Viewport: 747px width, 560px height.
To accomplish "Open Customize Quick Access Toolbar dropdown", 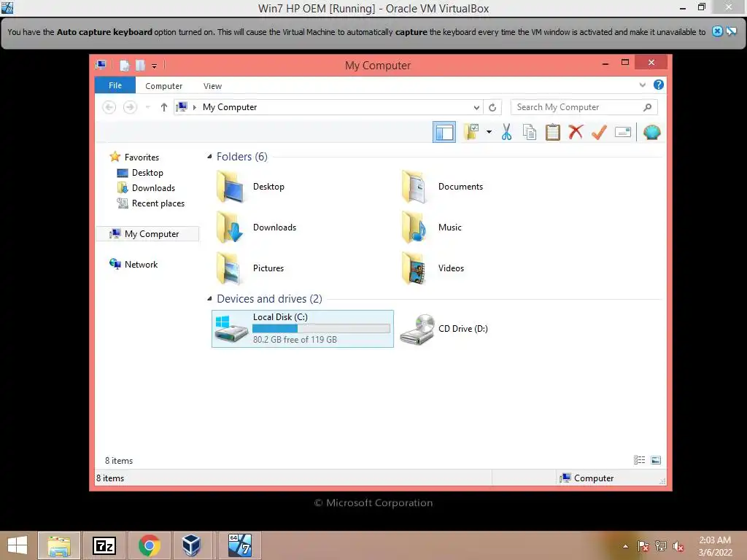I will point(155,66).
